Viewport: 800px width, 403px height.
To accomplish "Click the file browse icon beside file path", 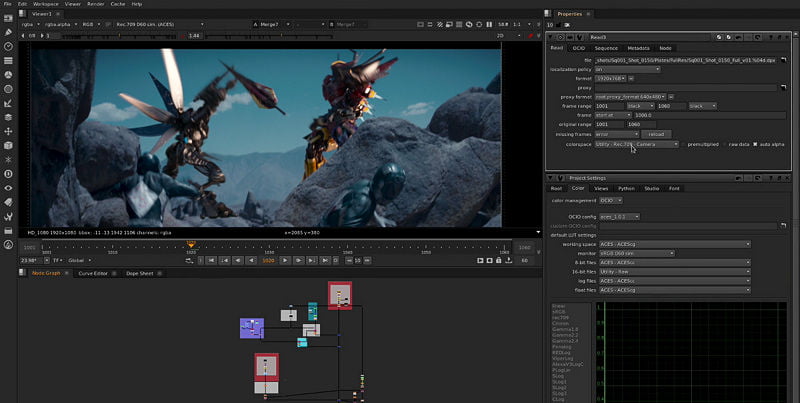I will point(784,60).
